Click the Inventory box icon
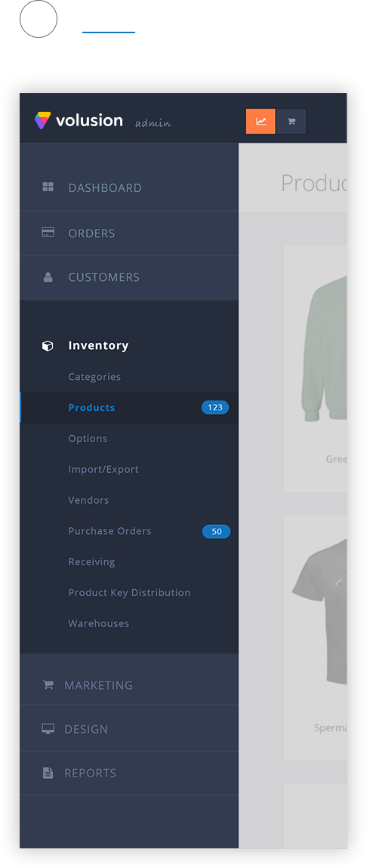The image size is (367, 868). coord(48,346)
